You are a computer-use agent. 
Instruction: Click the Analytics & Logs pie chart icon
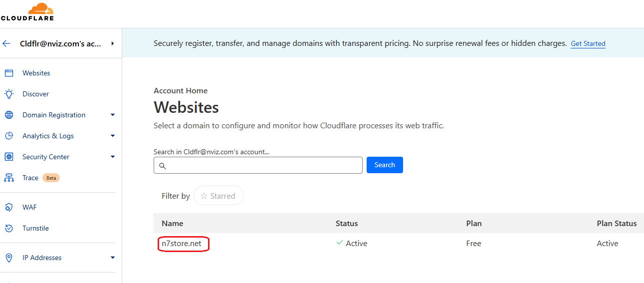[9, 136]
